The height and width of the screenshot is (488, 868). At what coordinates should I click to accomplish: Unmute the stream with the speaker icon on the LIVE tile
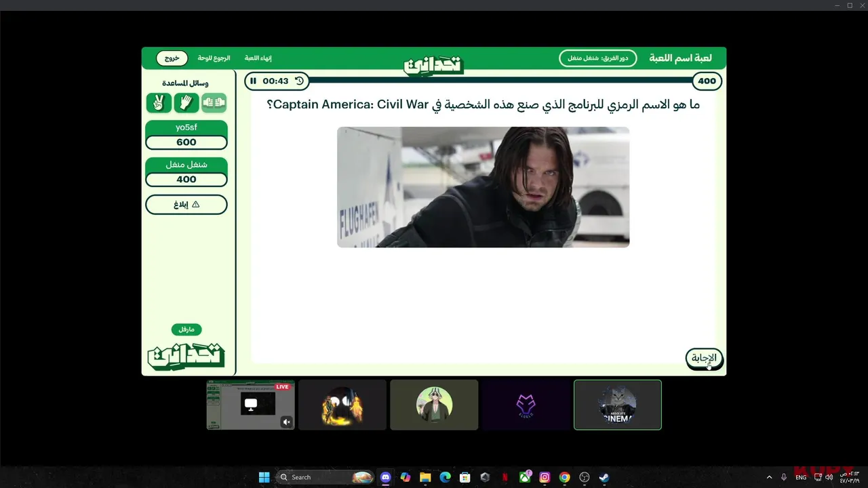pyautogui.click(x=286, y=422)
